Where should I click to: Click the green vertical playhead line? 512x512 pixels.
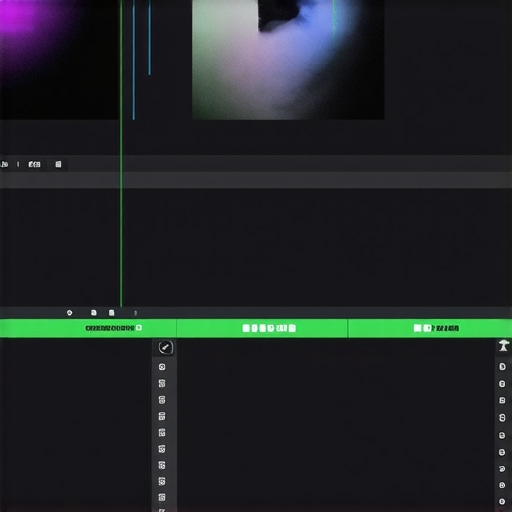(x=121, y=153)
